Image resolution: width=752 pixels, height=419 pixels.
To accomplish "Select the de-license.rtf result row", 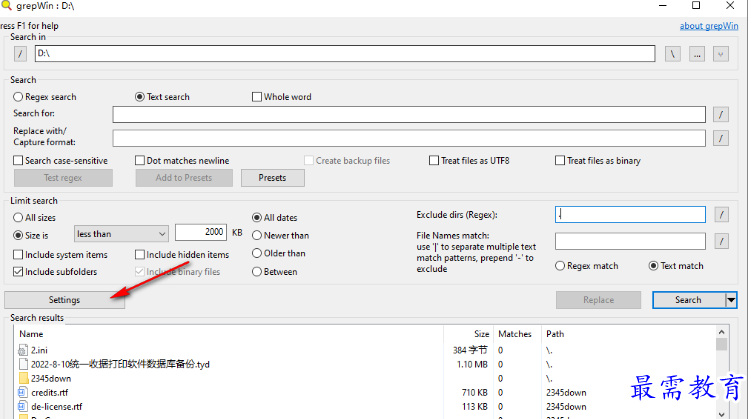I will 366,407.
